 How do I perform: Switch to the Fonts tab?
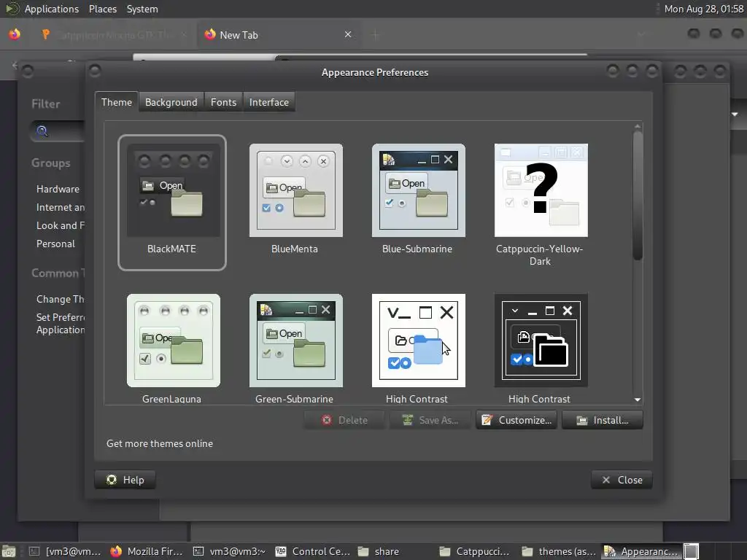coord(223,102)
